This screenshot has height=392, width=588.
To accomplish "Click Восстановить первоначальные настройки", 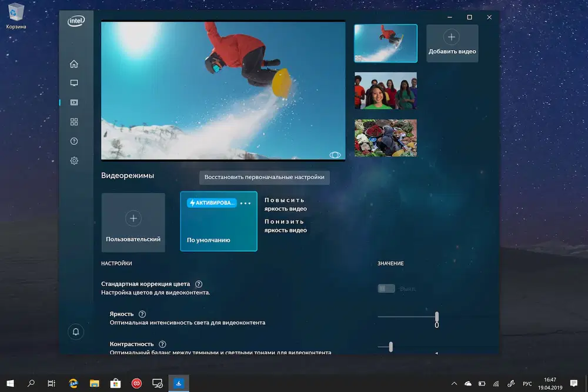I will point(264,178).
